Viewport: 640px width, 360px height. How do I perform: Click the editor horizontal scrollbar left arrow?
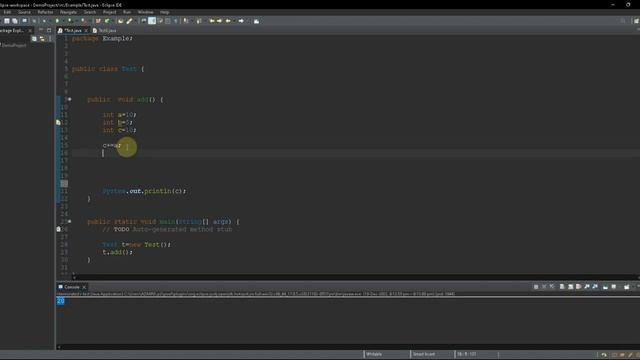point(74,277)
